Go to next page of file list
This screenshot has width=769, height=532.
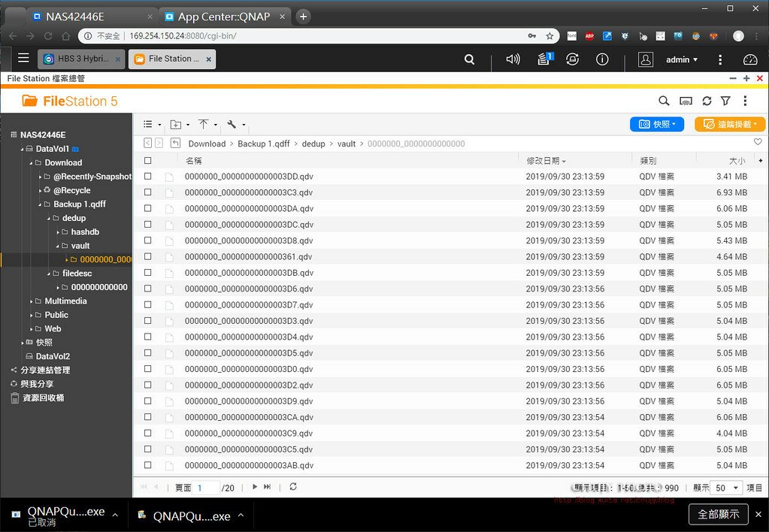tap(255, 487)
